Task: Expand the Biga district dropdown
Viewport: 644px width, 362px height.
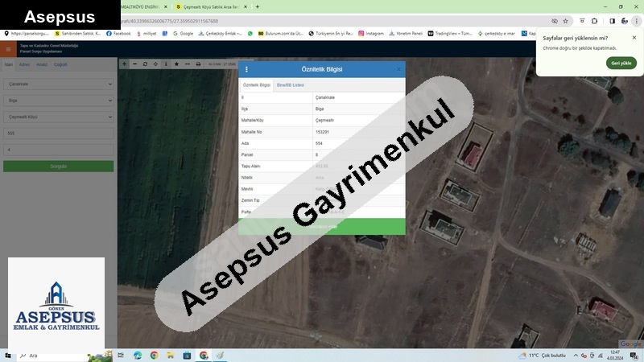Action: tap(58, 101)
